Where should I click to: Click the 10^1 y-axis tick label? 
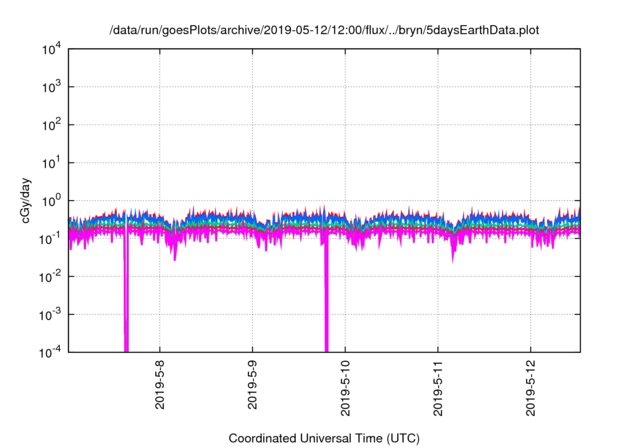[x=51, y=163]
